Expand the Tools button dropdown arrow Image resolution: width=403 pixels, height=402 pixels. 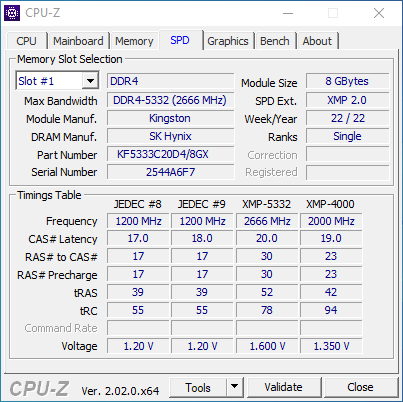[235, 387]
